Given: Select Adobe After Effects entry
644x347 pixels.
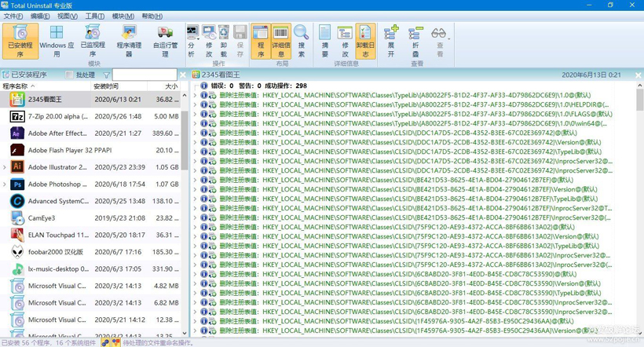Looking at the screenshot, I should pyautogui.click(x=90, y=133).
